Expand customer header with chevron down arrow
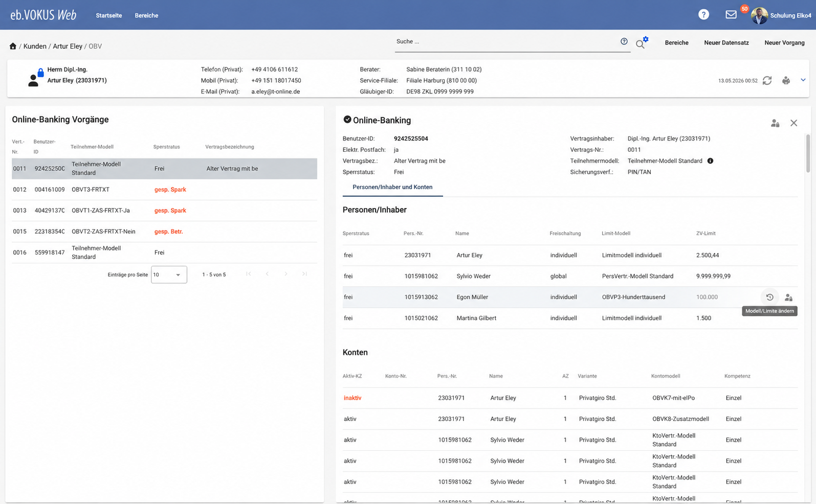 click(x=803, y=80)
